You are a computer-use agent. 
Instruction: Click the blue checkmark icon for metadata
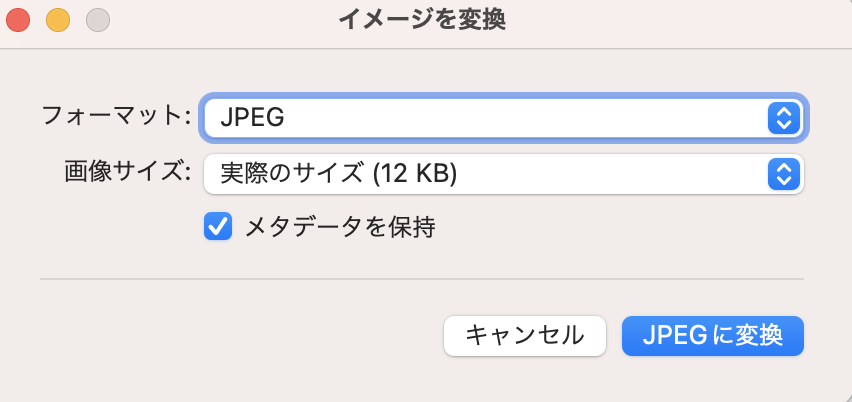tap(218, 227)
